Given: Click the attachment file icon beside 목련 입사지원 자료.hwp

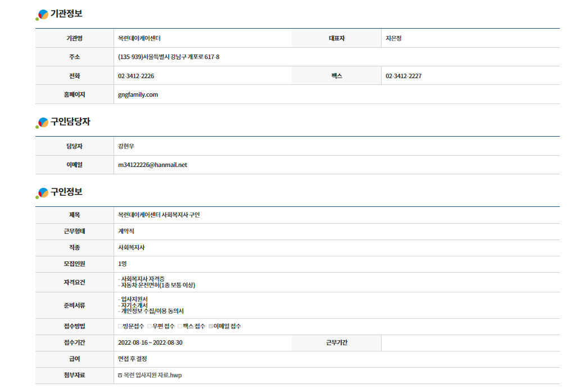Looking at the screenshot, I should tap(120, 375).
